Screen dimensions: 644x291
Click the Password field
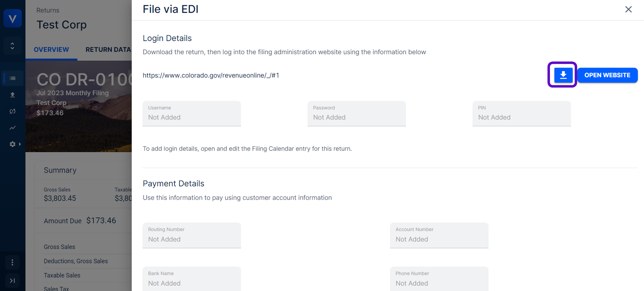pyautogui.click(x=357, y=114)
